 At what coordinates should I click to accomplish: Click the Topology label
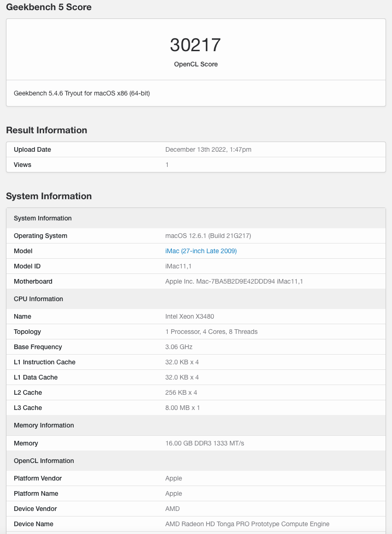click(27, 332)
